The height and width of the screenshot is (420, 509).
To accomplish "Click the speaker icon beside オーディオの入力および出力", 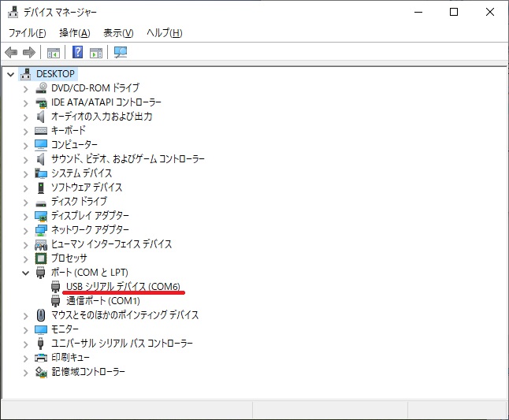I will tap(40, 117).
